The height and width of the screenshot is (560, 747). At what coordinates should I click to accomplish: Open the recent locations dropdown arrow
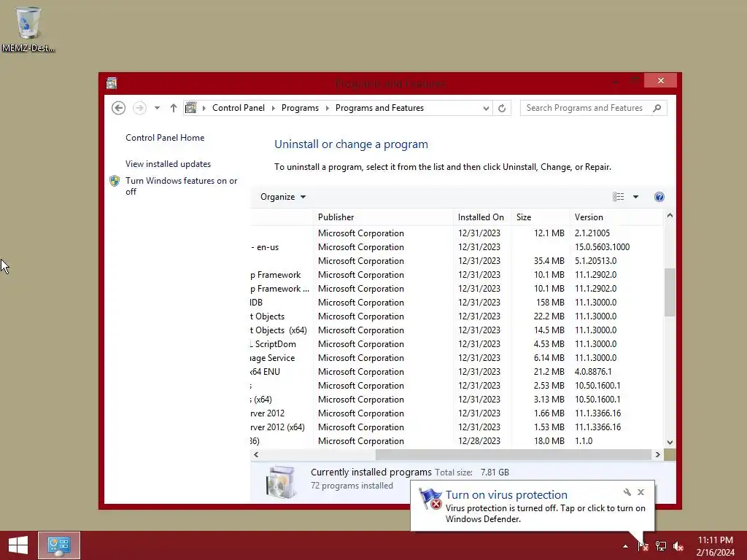click(x=157, y=108)
